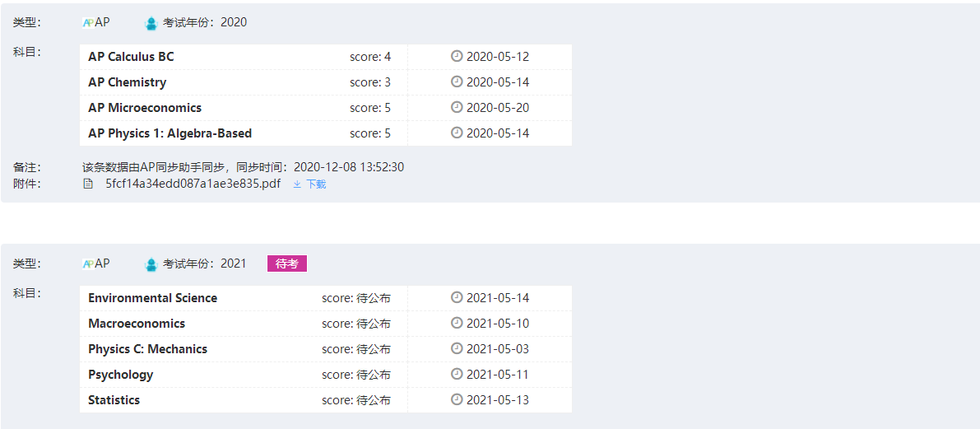The width and height of the screenshot is (980, 429).
Task: Click the pink 待考 status badge
Action: [287, 263]
